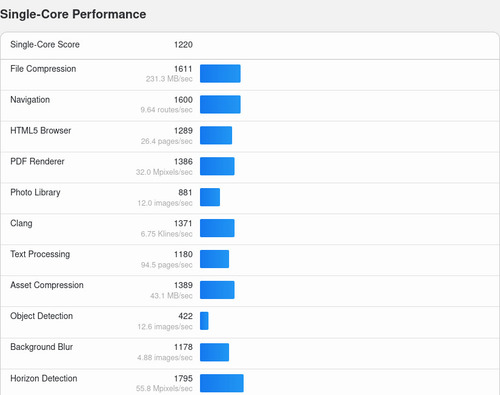This screenshot has width=500, height=395.
Task: Click the Single-Core Score label
Action: 45,44
